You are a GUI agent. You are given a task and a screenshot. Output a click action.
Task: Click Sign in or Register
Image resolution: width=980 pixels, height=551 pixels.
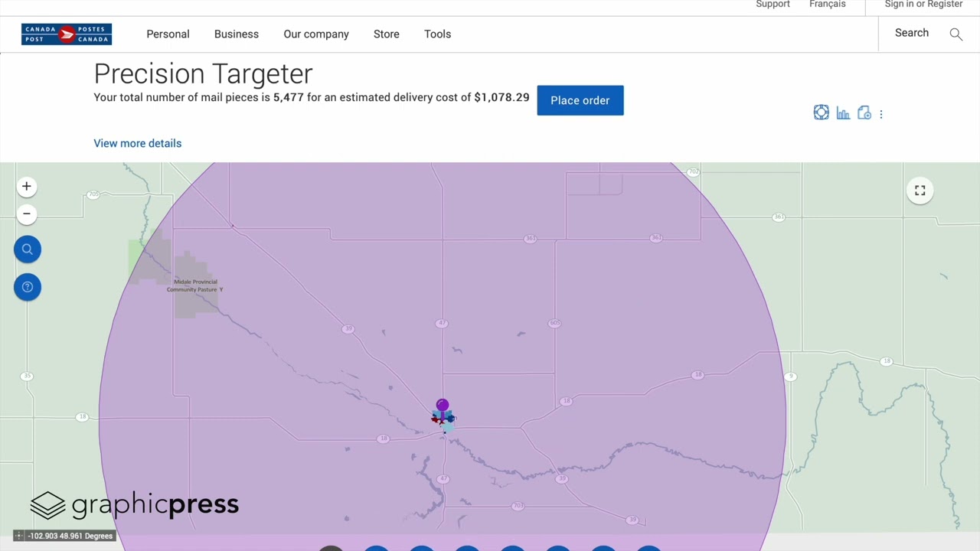tap(923, 5)
